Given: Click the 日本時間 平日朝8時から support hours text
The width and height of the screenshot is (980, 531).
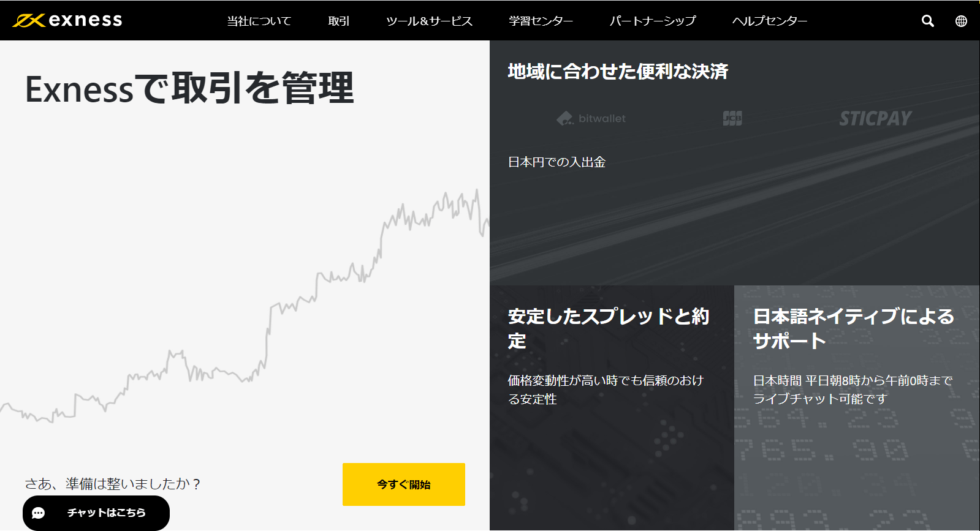Looking at the screenshot, I should (853, 390).
